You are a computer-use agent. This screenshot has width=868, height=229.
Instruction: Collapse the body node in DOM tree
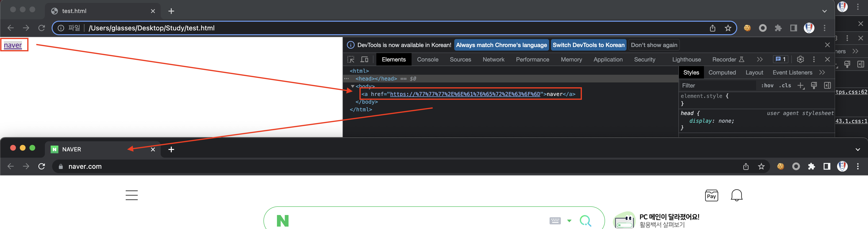tap(352, 86)
